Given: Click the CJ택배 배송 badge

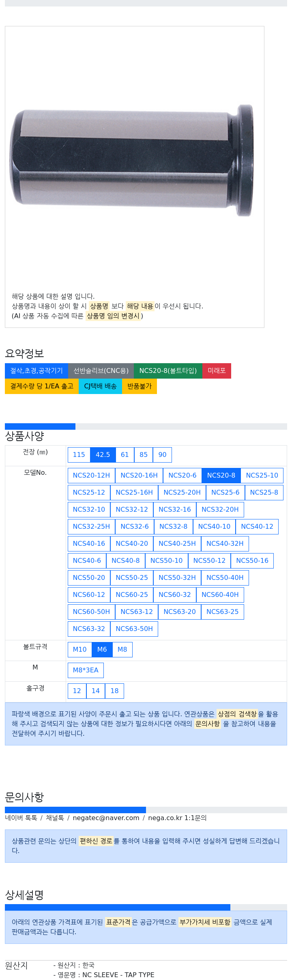Looking at the screenshot, I should point(100,386).
